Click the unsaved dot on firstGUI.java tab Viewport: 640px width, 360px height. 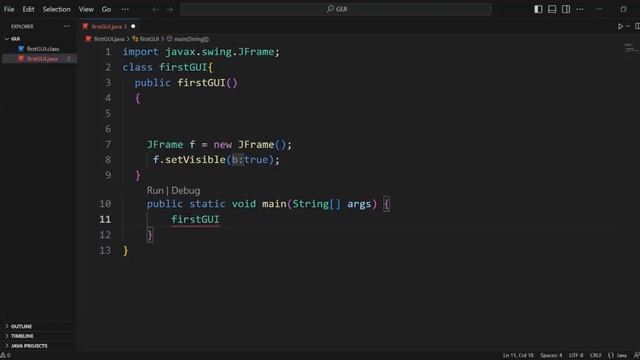click(133, 26)
